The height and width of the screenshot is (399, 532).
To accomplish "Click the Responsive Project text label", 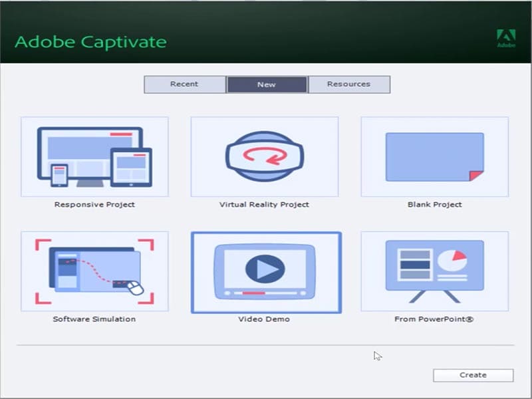I will pyautogui.click(x=94, y=204).
